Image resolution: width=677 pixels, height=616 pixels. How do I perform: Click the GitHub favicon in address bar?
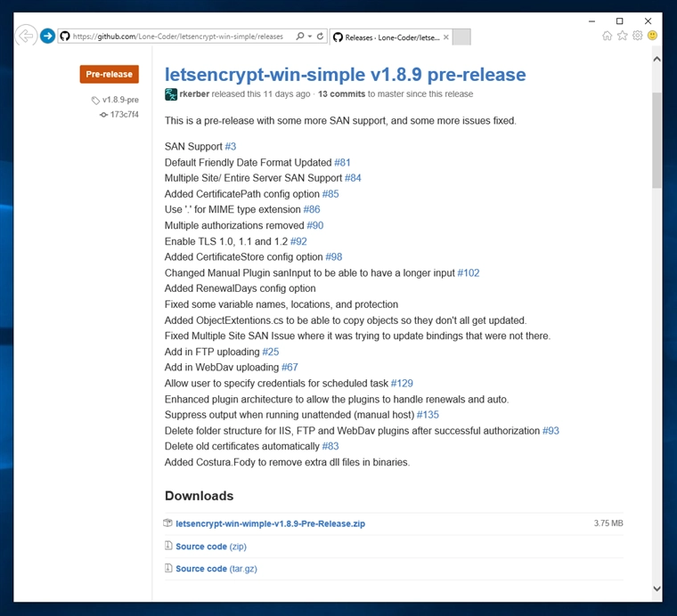(65, 36)
